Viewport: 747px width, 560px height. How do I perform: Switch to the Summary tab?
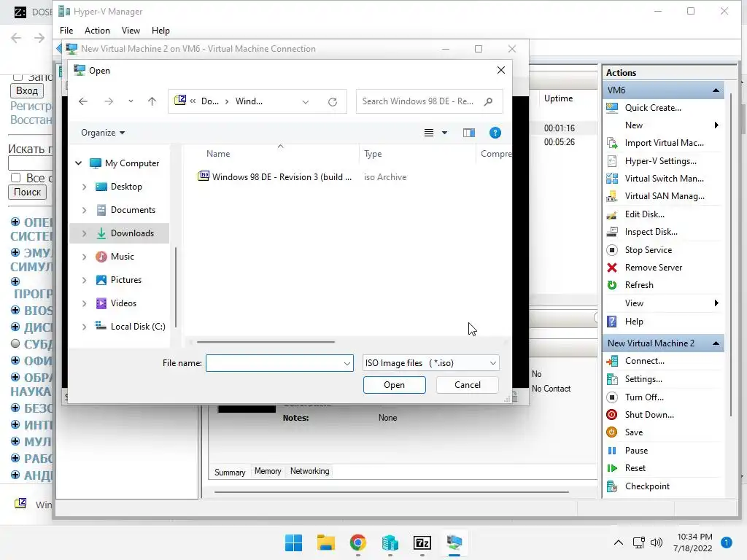(x=230, y=472)
